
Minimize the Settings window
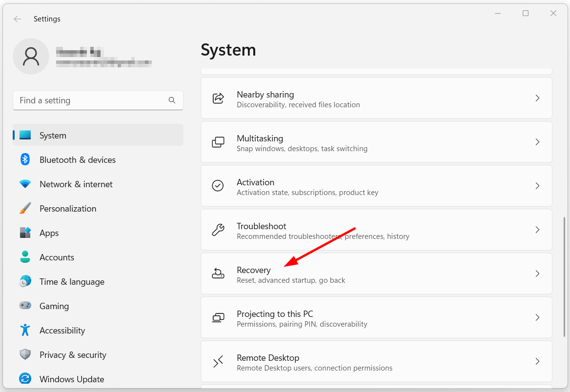click(498, 14)
